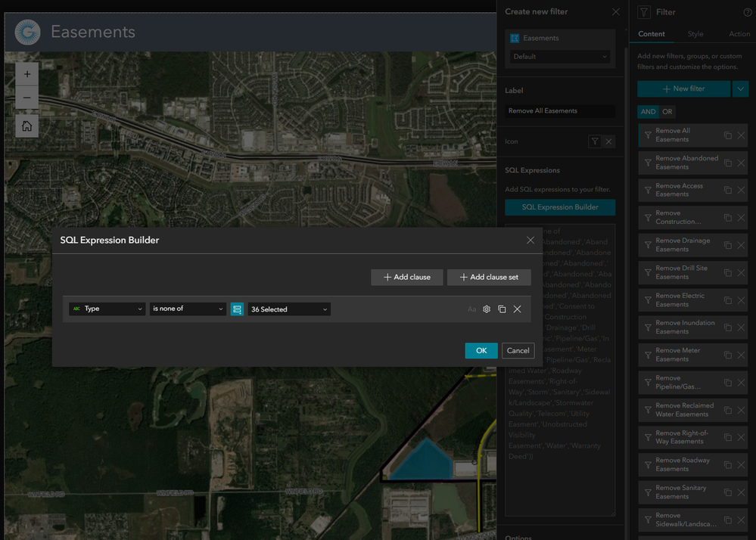Open the 'is none of' operator dropdown
This screenshot has height=540, width=756.
[x=188, y=309]
